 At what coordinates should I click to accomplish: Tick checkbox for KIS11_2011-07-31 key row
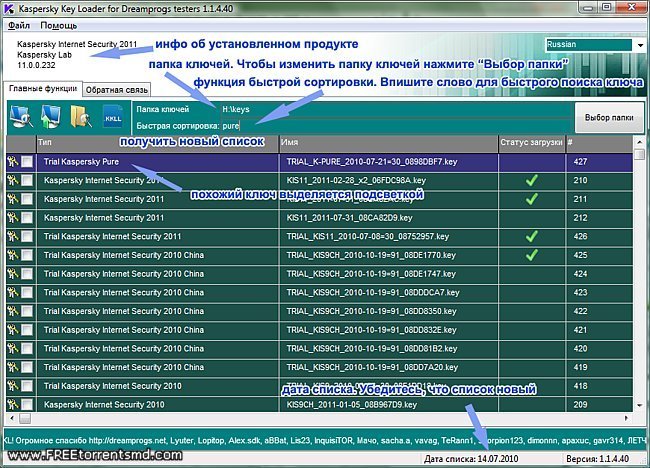[27, 218]
